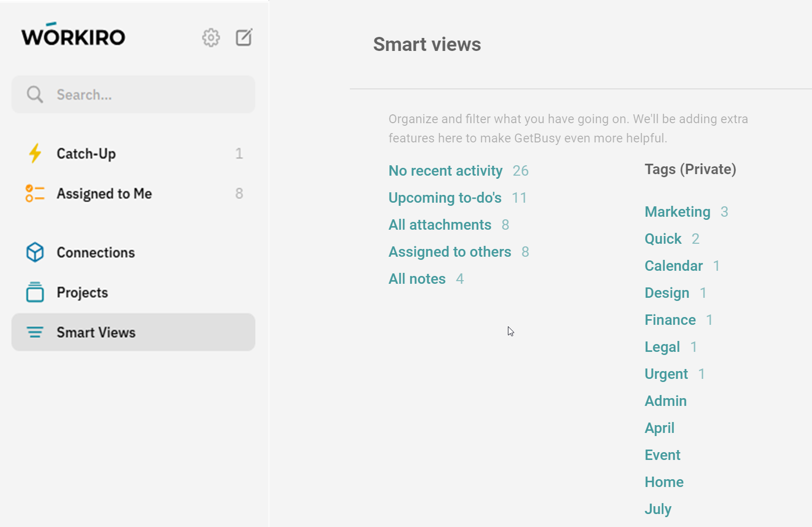Click the Connections cube icon
Image resolution: width=812 pixels, height=527 pixels.
pos(35,253)
